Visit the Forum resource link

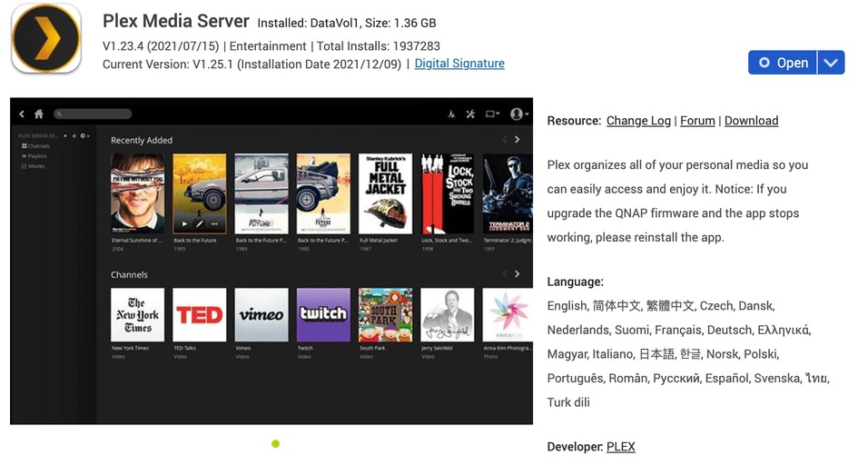point(697,121)
